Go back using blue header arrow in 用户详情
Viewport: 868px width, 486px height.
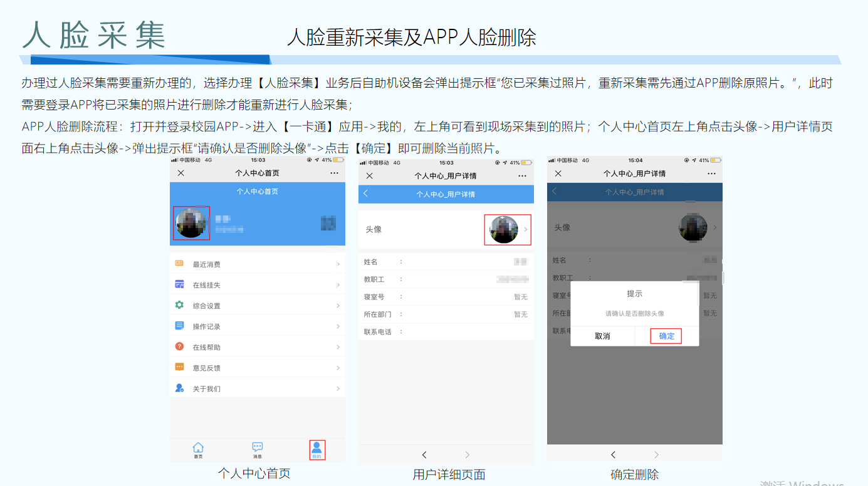tap(366, 194)
